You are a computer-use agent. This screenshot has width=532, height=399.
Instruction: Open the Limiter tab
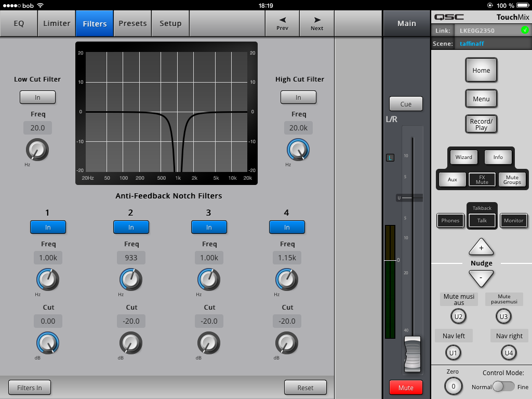click(57, 23)
